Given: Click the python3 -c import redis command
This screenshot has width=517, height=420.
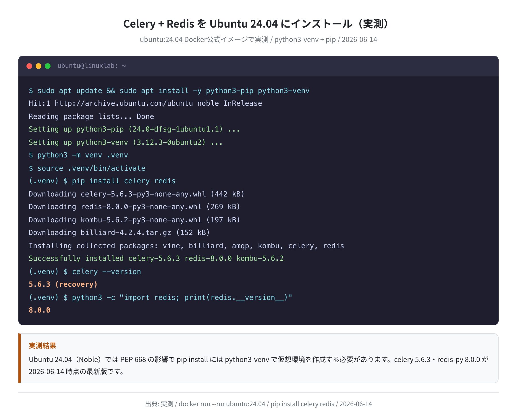Looking at the screenshot, I should point(161,298).
